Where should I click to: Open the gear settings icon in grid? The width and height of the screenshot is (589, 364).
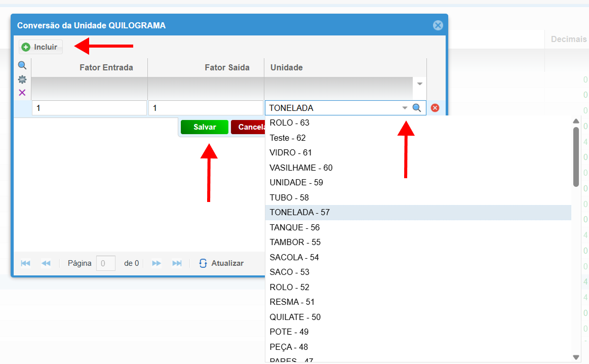(x=22, y=79)
